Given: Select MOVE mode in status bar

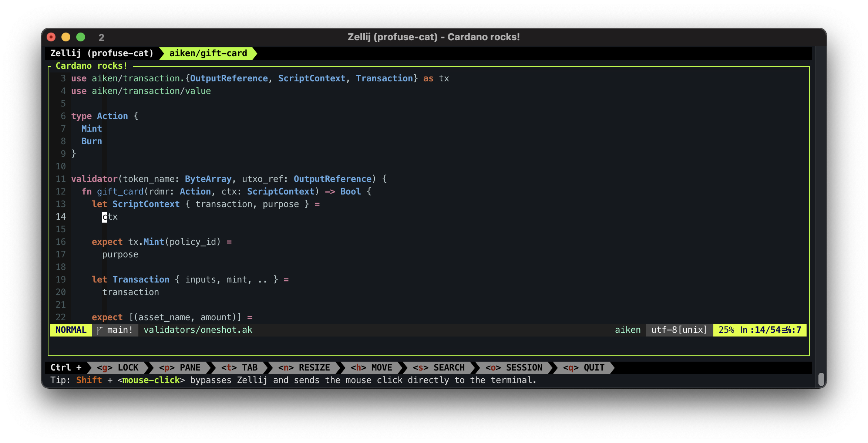Looking at the screenshot, I should point(371,368).
